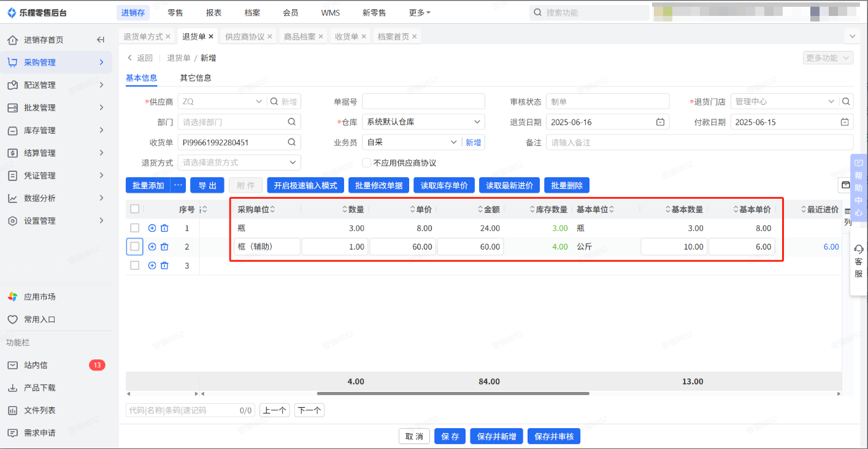Click the 取消 button
The height and width of the screenshot is (449, 868).
tap(414, 437)
